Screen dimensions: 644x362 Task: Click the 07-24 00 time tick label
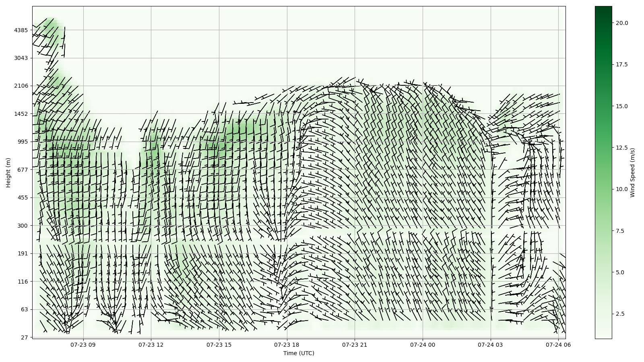(x=423, y=345)
